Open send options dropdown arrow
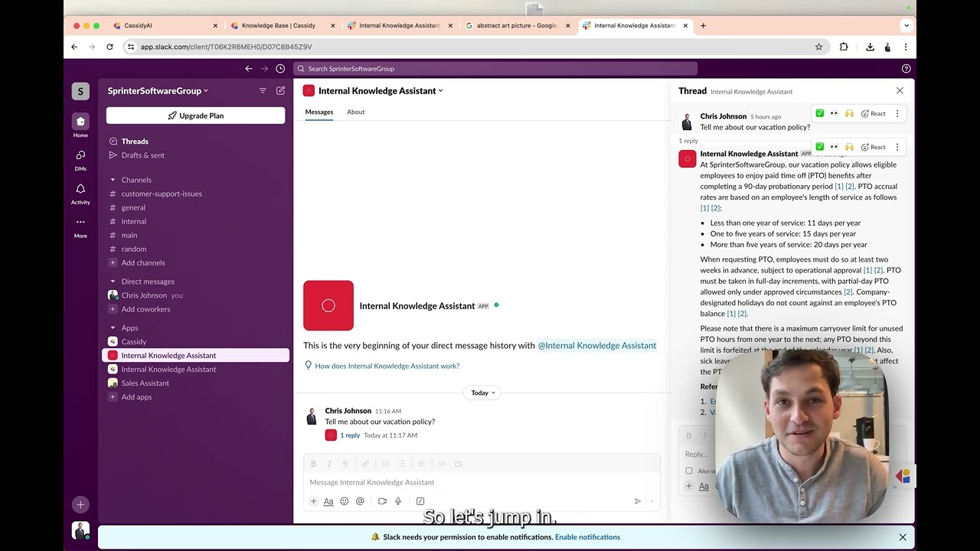This screenshot has width=980, height=551. point(652,501)
